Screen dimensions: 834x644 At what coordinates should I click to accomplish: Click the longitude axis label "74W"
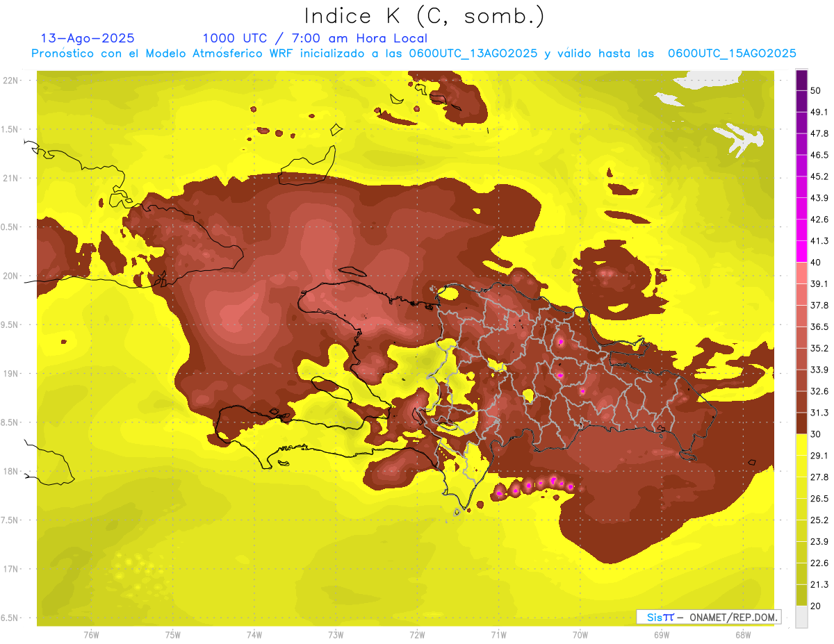pos(254,634)
